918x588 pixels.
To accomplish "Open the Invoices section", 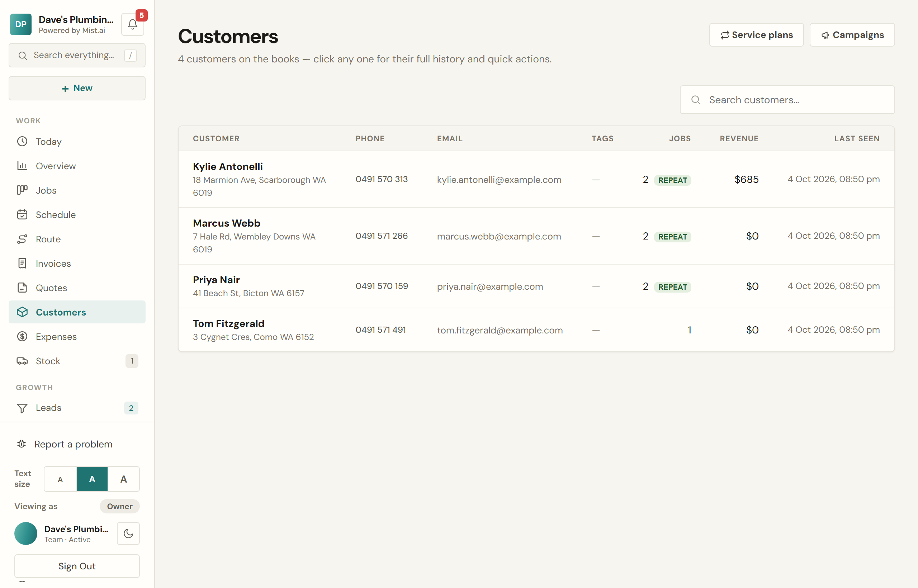I will tap(77, 264).
